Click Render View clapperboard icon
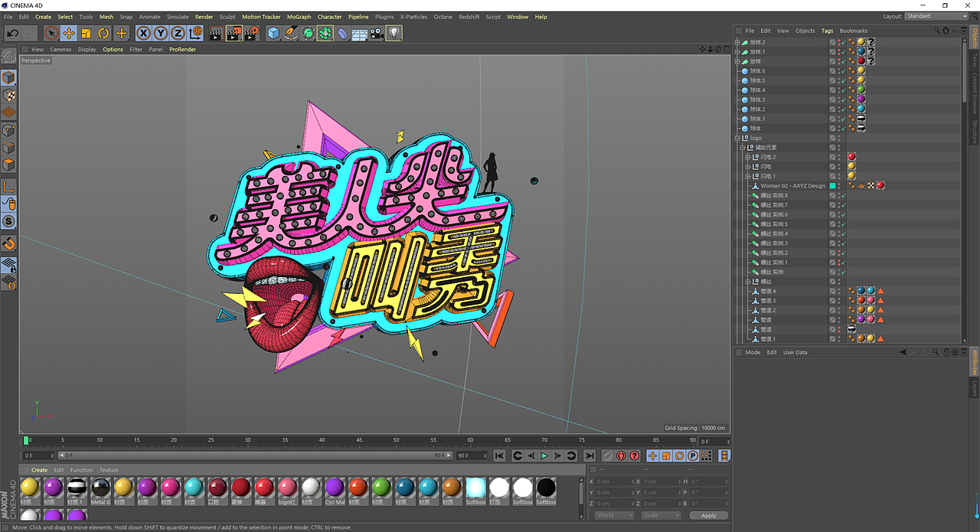Image resolution: width=980 pixels, height=532 pixels. 217,33
